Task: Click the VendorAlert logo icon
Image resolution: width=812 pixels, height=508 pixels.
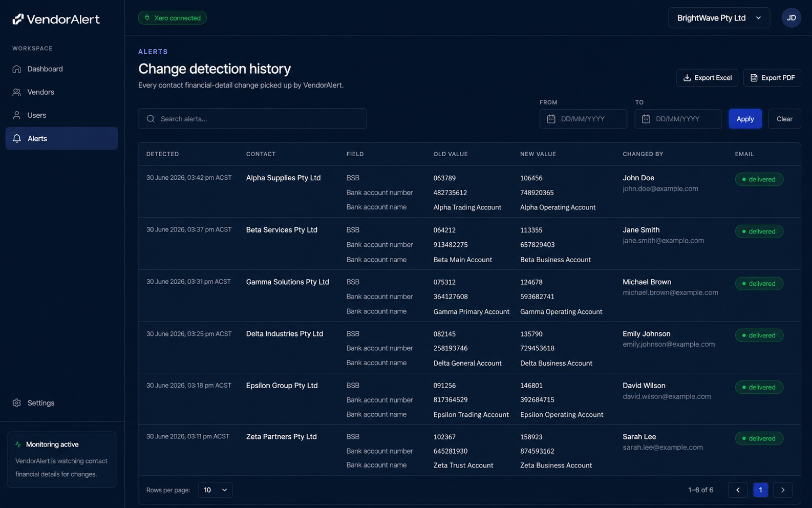Action: (x=18, y=19)
